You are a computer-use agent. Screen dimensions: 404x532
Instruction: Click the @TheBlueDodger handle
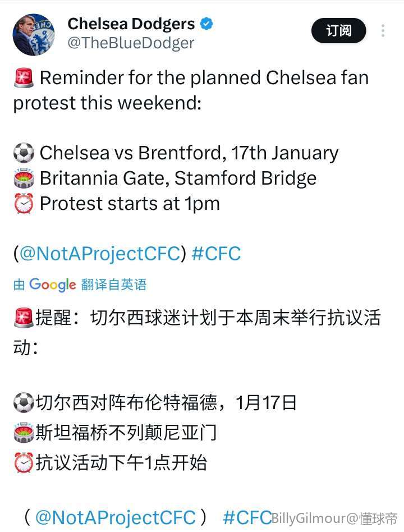[131, 43]
